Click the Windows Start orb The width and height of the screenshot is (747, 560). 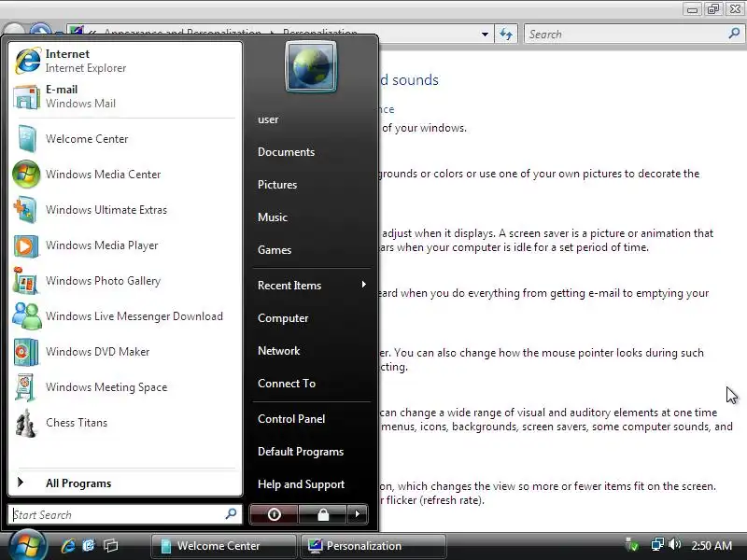(x=28, y=546)
